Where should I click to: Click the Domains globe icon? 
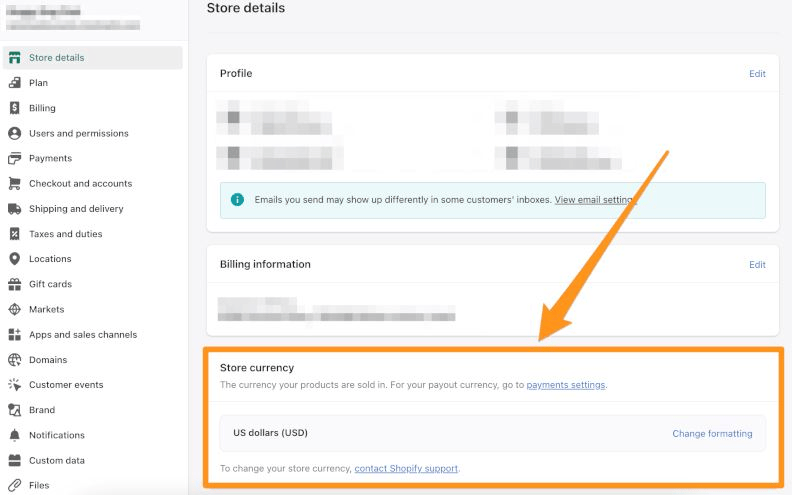point(15,360)
